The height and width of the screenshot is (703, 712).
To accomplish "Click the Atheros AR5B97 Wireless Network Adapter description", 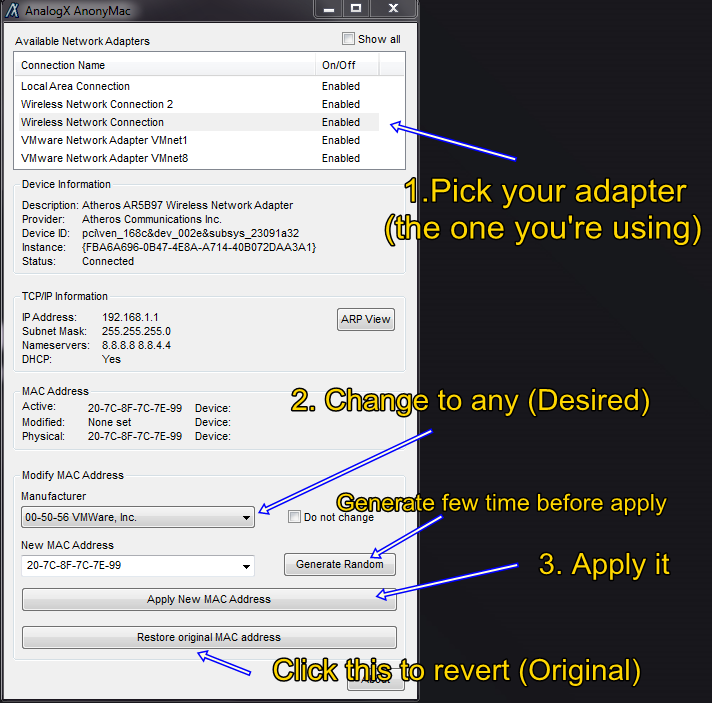I will [x=188, y=205].
